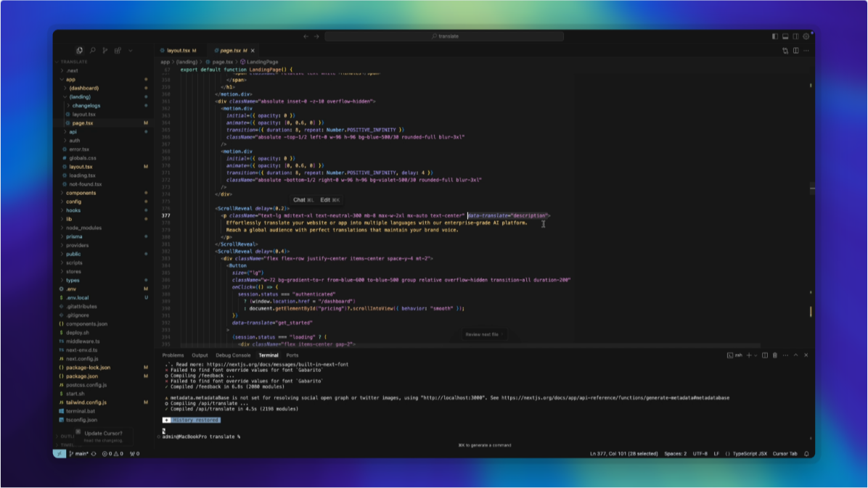
Task: Open editor more actions ellipsis
Action: coord(806,50)
